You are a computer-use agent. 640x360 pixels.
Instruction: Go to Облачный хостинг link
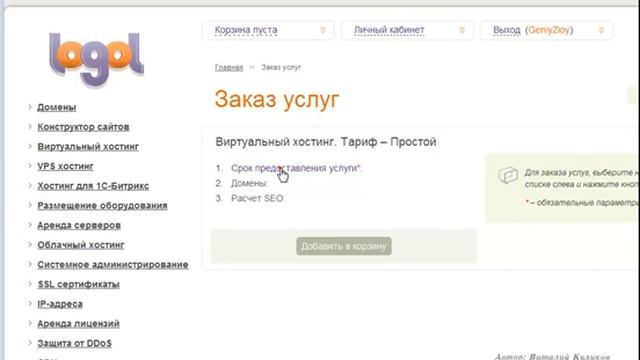coord(81,245)
